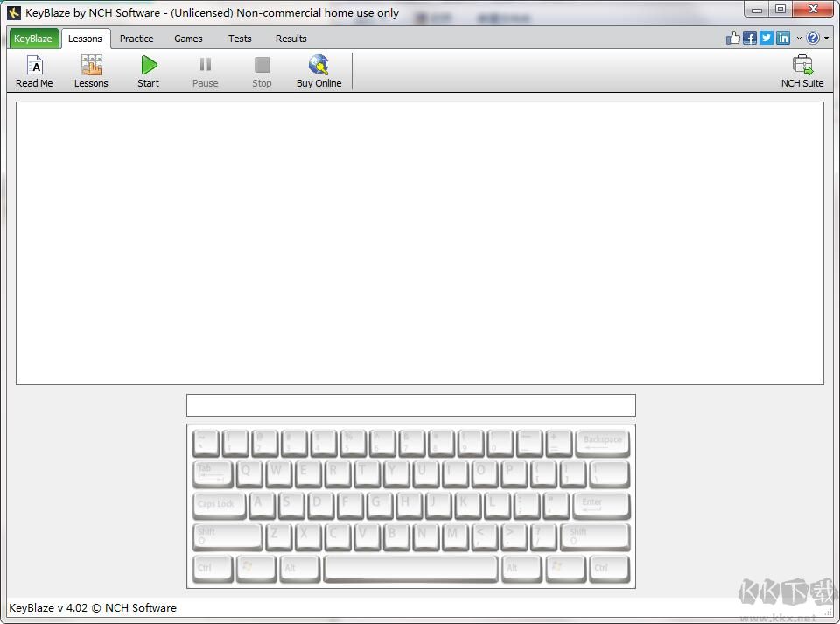
Task: Click the thumbs-up Like icon
Action: click(733, 38)
